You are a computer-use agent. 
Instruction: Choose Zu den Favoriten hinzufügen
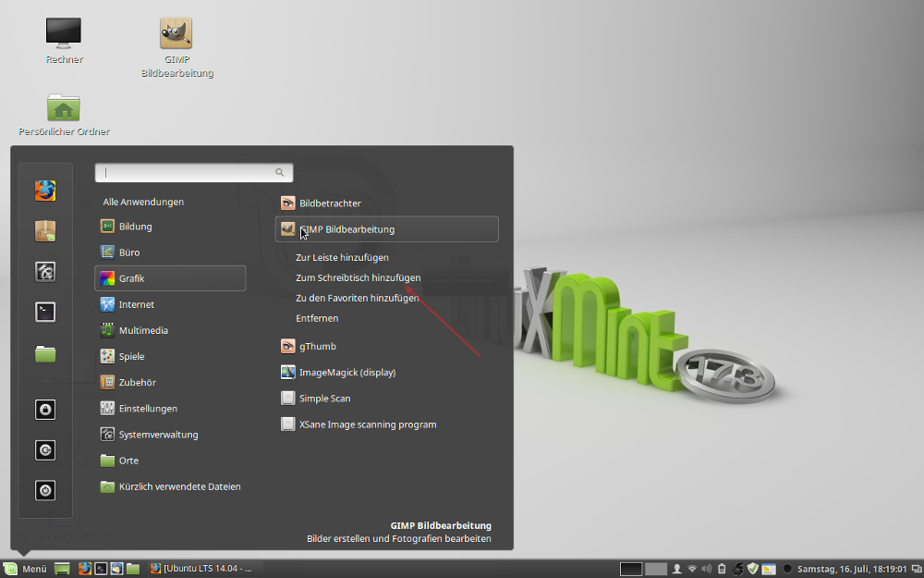[x=357, y=298]
